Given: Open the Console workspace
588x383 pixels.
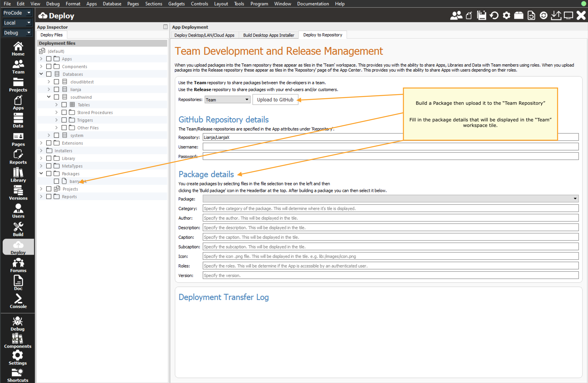Looking at the screenshot, I should coord(18,301).
